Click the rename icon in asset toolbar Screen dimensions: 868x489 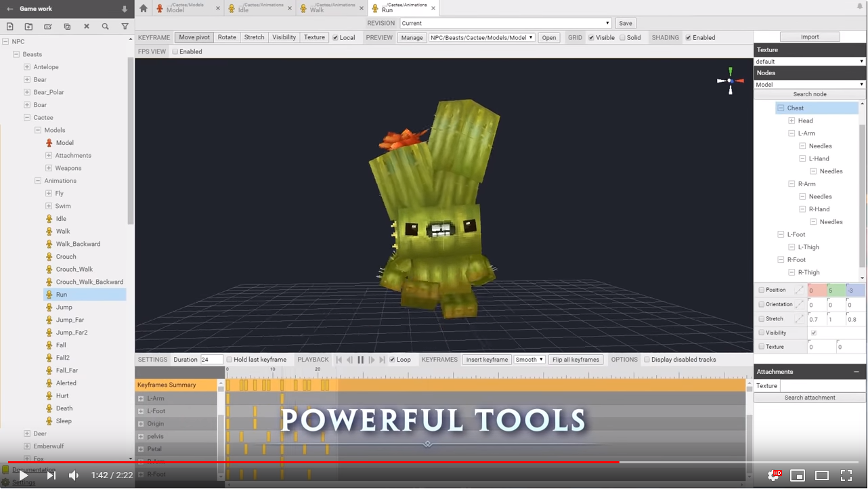click(x=47, y=26)
